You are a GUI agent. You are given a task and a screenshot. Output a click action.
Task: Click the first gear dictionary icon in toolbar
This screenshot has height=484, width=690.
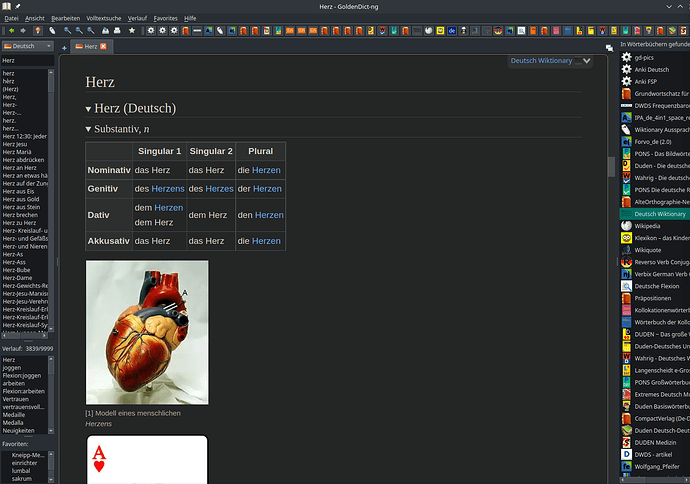coord(151,31)
